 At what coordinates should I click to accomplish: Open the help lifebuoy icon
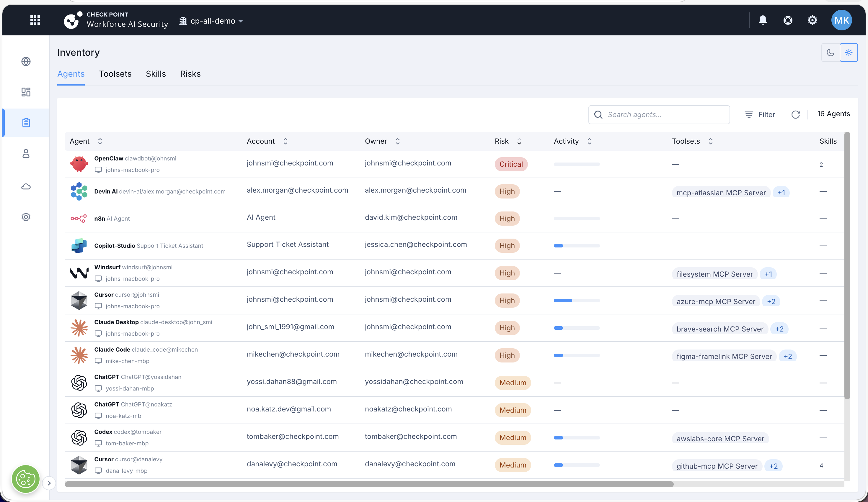pyautogui.click(x=788, y=20)
